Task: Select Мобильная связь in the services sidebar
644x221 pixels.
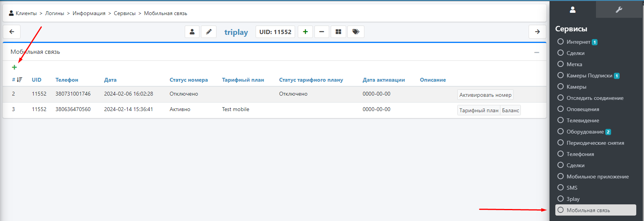Action: 596,210
